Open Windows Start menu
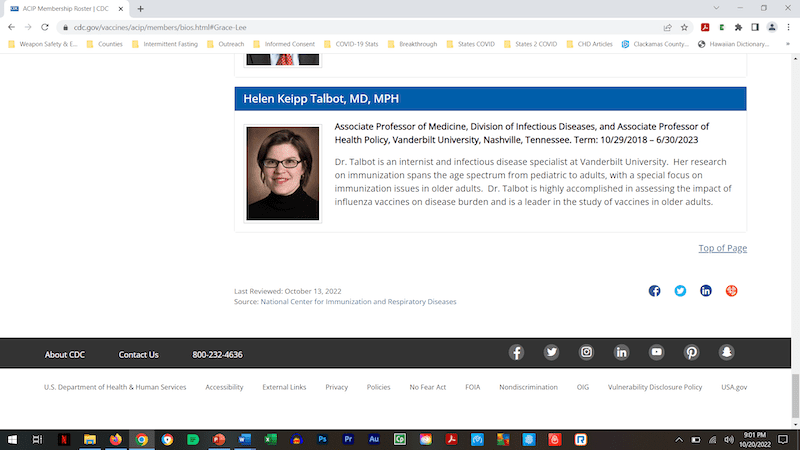The width and height of the screenshot is (800, 450). (12, 439)
